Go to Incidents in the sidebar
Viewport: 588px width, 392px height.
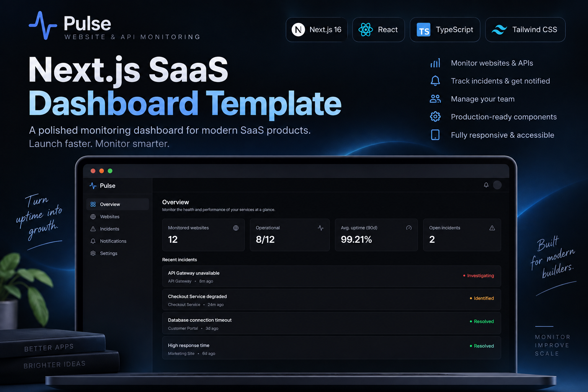118,229
